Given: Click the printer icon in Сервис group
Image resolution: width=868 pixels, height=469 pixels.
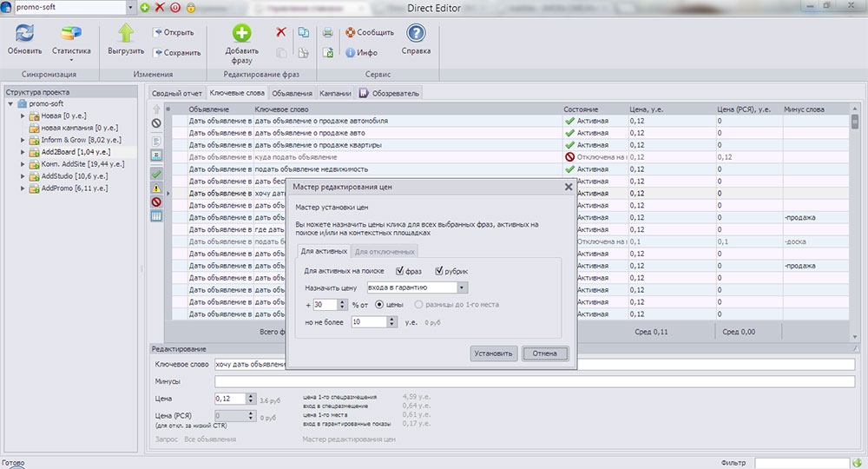Looking at the screenshot, I should pyautogui.click(x=328, y=32).
